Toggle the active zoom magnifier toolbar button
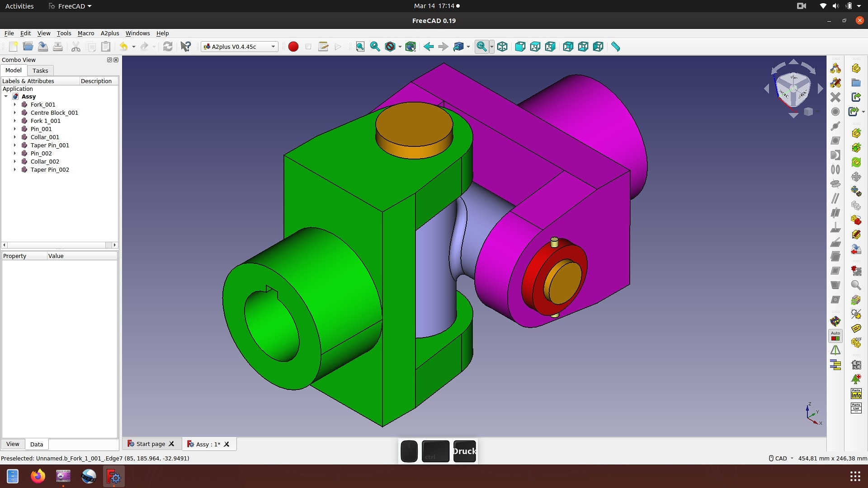This screenshot has height=488, width=868. click(481, 47)
